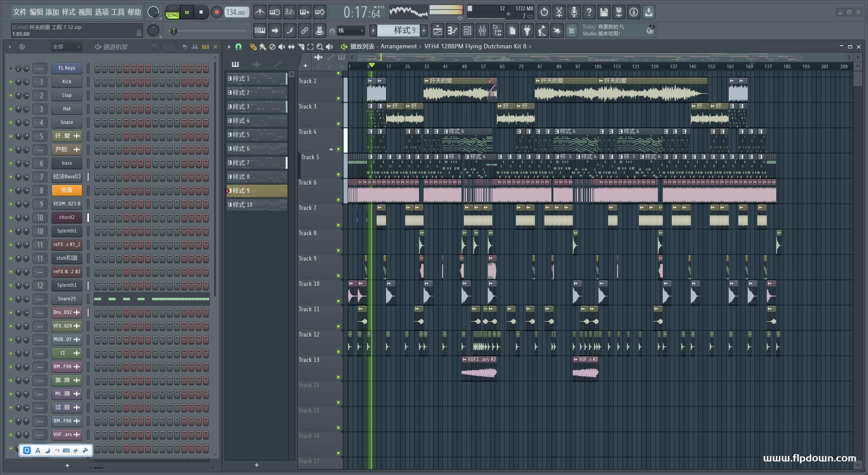Mute the Kick channel green light
Image resolution: width=868 pixels, height=475 pixels.
click(11, 82)
